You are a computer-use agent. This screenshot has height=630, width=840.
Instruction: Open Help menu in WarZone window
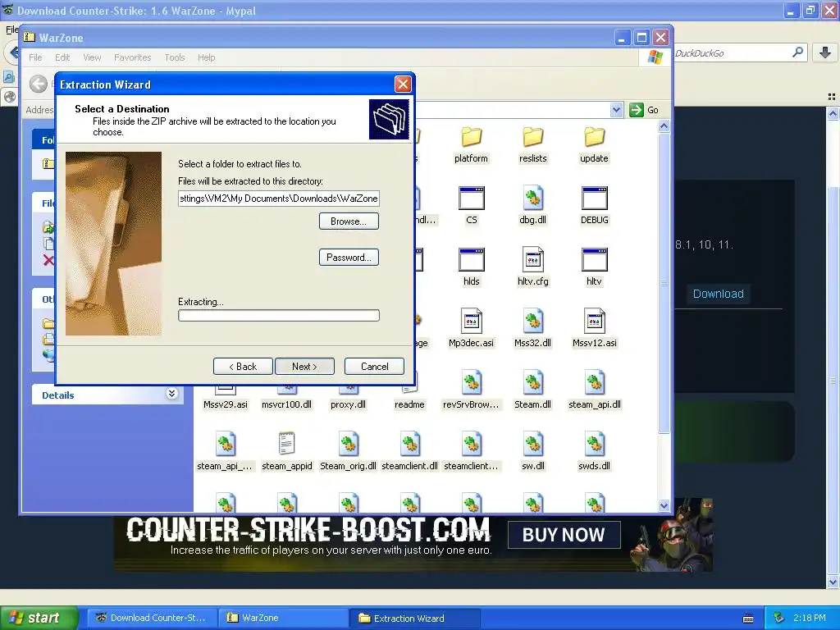point(206,57)
